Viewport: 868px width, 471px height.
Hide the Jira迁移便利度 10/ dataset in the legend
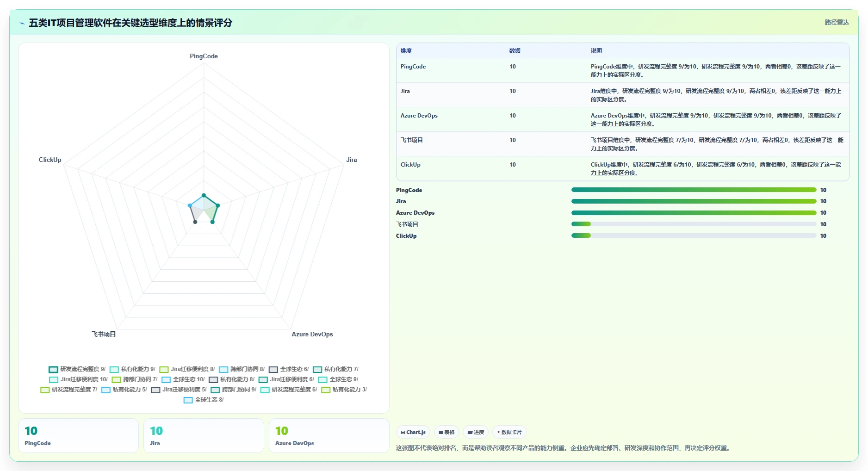[x=78, y=379]
